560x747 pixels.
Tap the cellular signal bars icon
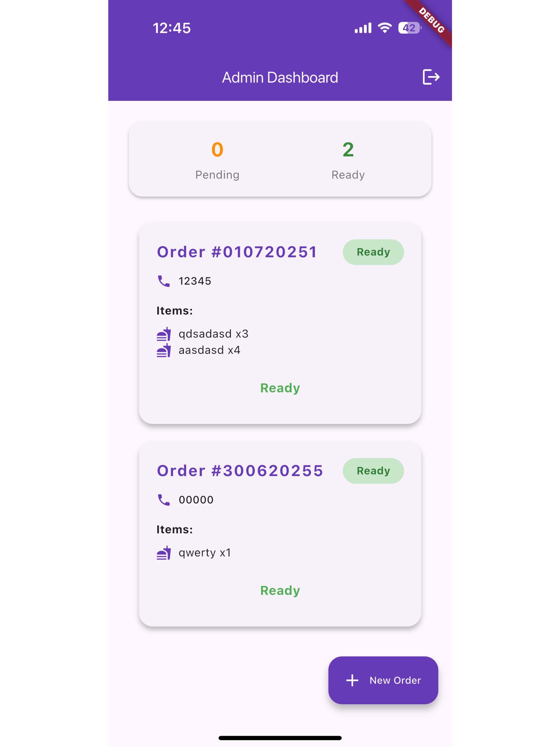[363, 28]
